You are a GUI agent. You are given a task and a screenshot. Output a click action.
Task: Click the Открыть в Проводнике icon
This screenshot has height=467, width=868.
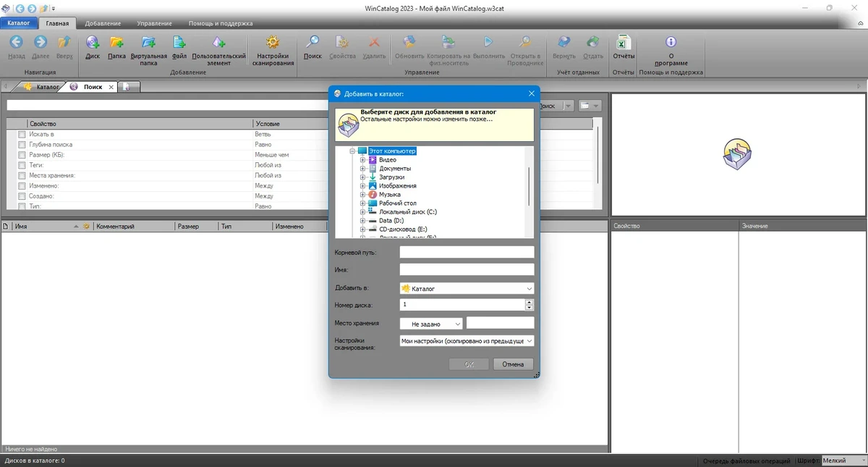526,42
